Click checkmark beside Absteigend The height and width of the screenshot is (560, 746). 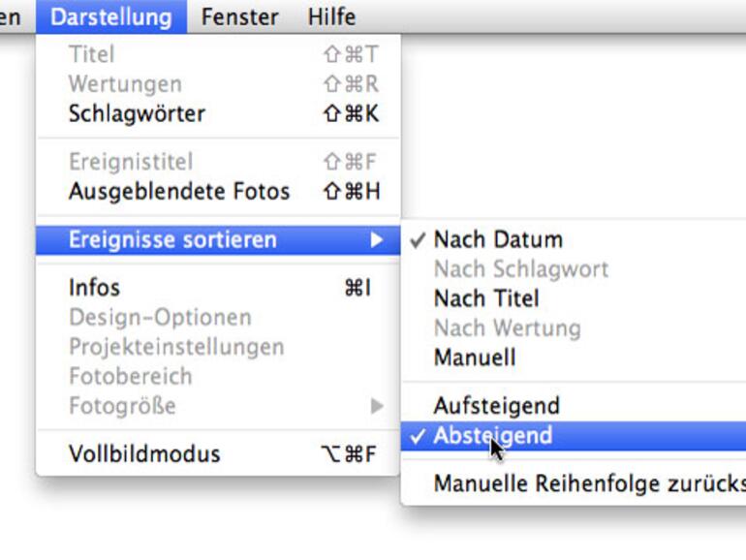pos(418,435)
